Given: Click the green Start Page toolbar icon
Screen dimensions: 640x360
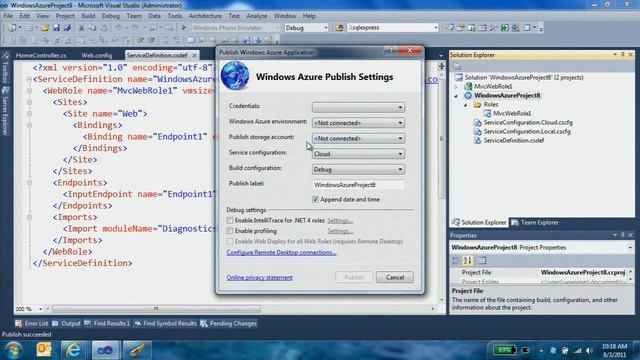Looking at the screenshot, I should (x=505, y=28).
